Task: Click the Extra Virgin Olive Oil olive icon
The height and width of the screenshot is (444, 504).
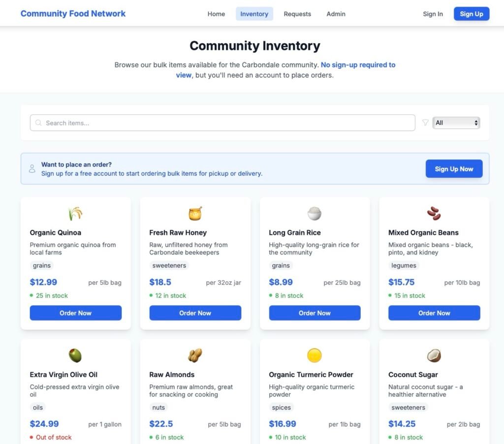Action: coord(75,355)
